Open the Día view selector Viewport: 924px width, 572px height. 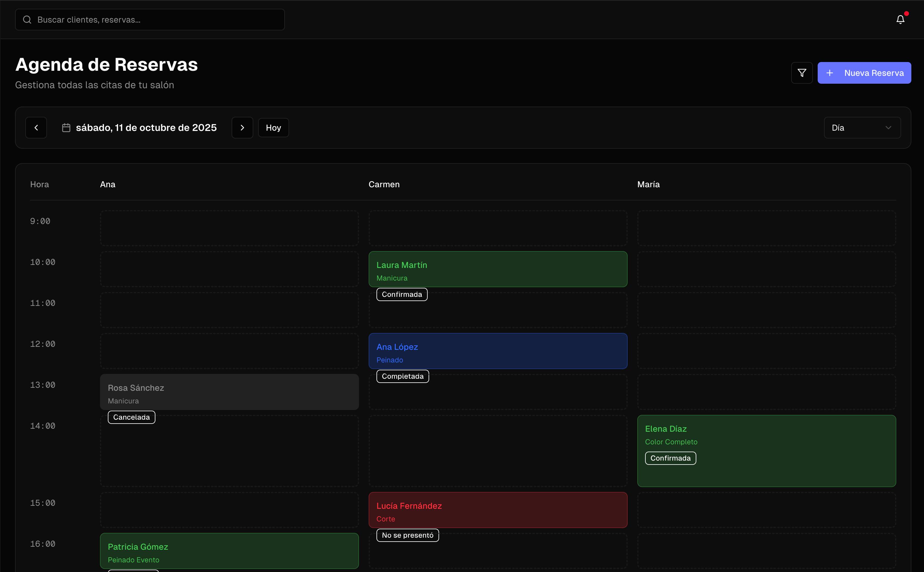click(862, 128)
